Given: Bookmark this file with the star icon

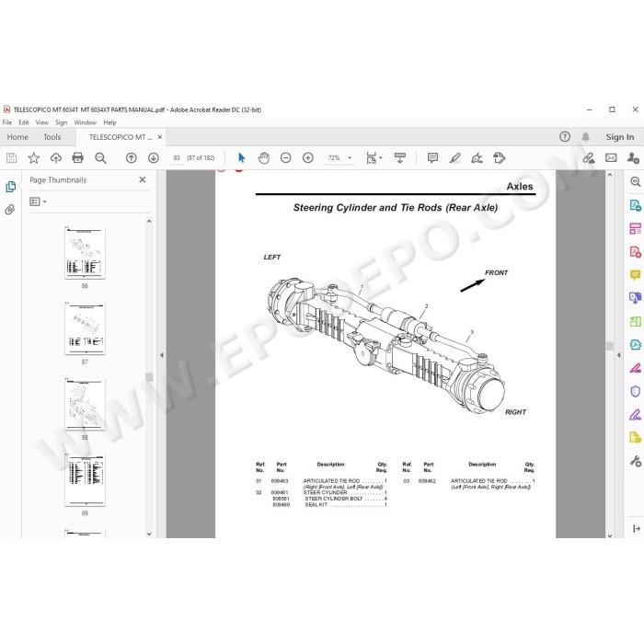Looking at the screenshot, I should (34, 157).
